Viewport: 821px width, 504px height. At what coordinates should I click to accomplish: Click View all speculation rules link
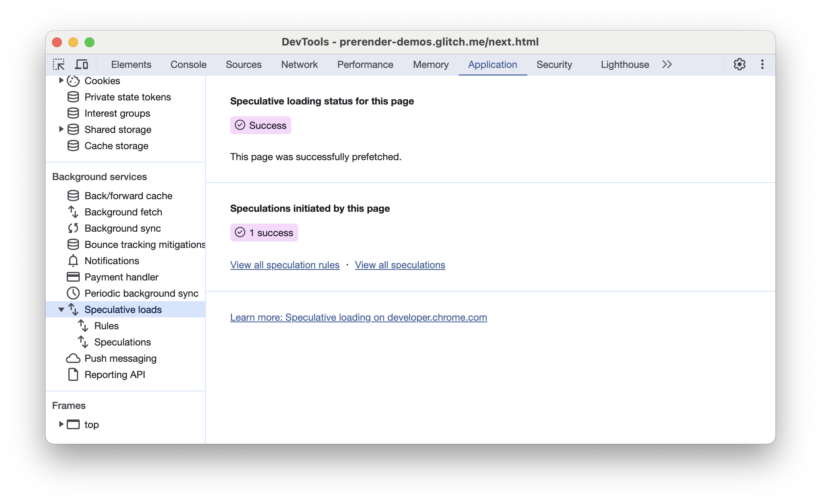tap(284, 265)
